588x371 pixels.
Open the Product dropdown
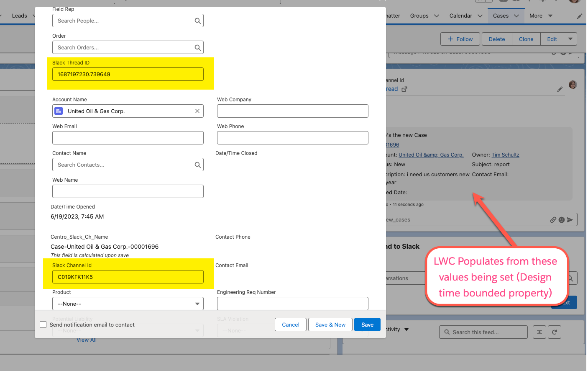(128, 304)
